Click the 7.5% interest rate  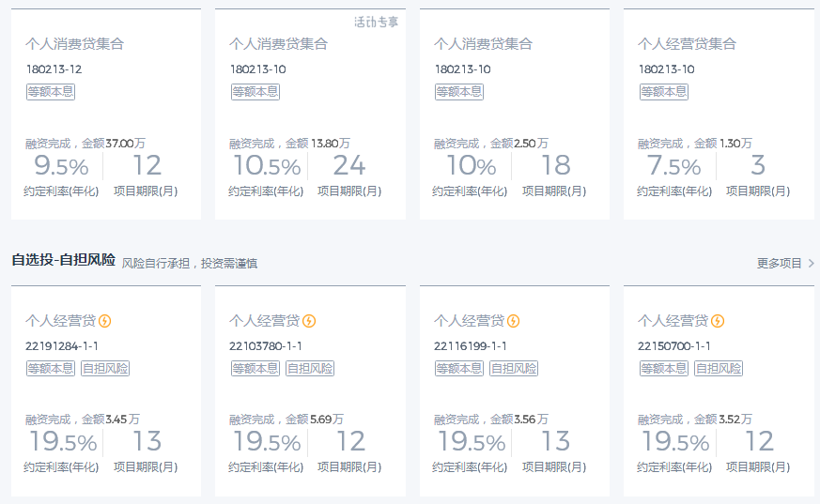coord(673,166)
